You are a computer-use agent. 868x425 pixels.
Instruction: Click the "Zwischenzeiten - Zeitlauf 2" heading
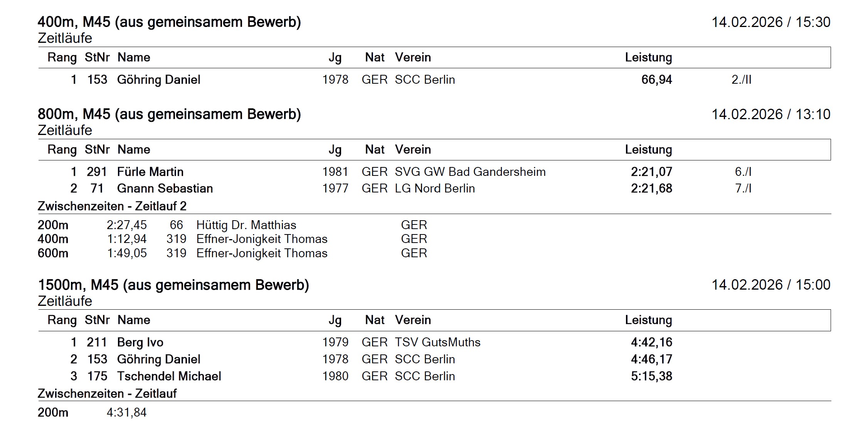pos(112,206)
